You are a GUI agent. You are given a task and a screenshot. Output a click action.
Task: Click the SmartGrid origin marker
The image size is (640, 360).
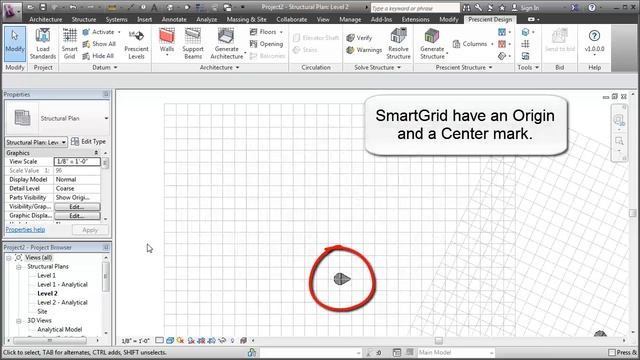tap(342, 279)
